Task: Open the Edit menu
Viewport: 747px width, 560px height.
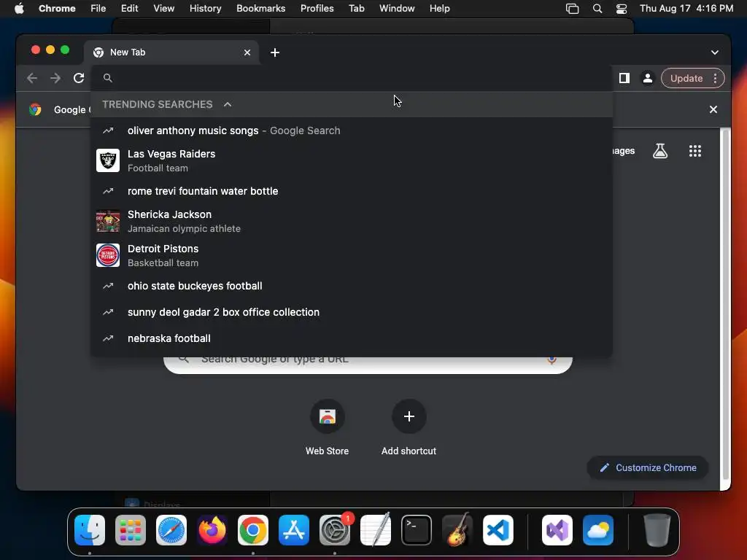Action: click(x=129, y=9)
